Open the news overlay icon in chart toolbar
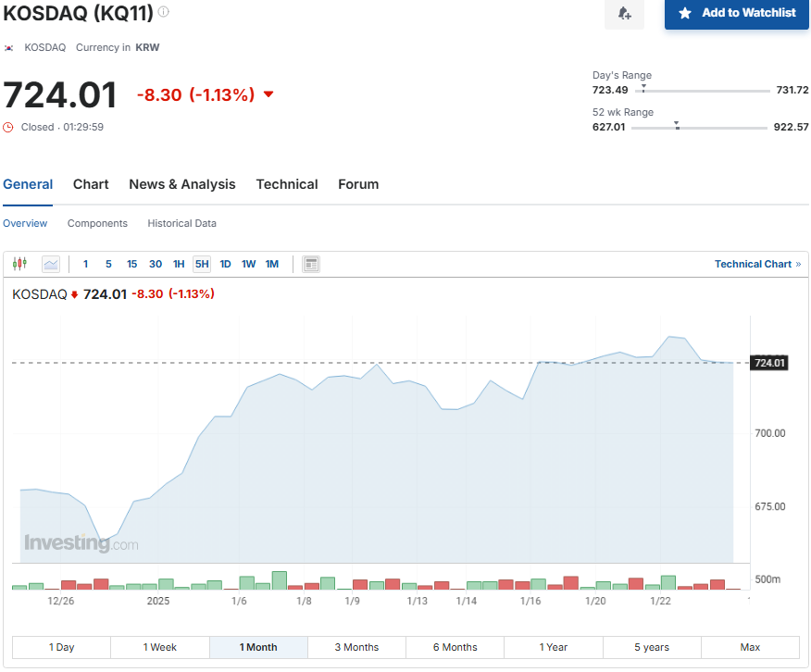 click(311, 264)
